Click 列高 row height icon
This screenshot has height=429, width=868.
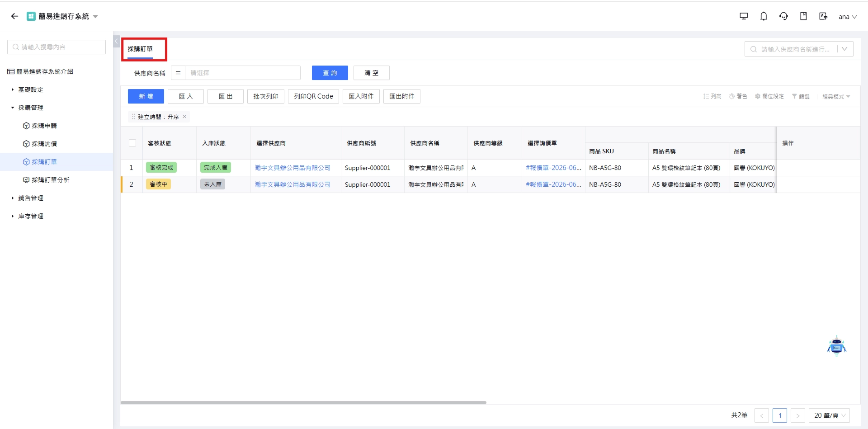(x=706, y=96)
